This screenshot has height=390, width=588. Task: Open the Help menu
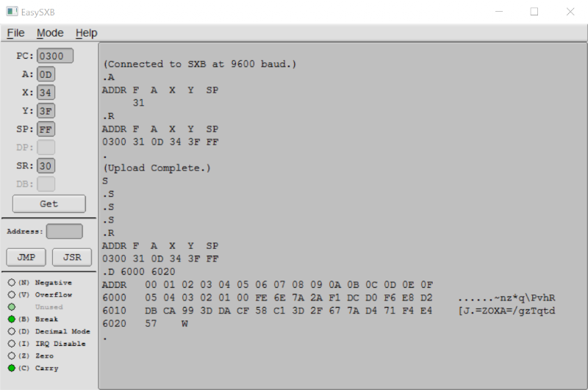tap(86, 33)
